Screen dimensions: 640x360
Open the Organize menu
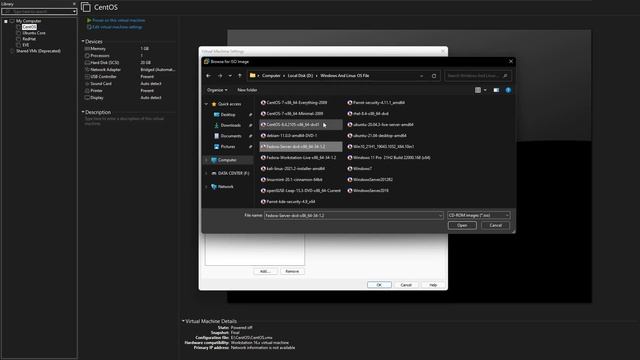(217, 90)
